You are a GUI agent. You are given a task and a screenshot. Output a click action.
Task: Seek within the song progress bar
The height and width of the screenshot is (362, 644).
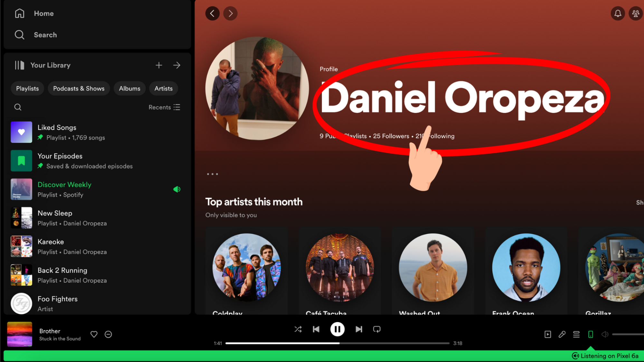337,343
